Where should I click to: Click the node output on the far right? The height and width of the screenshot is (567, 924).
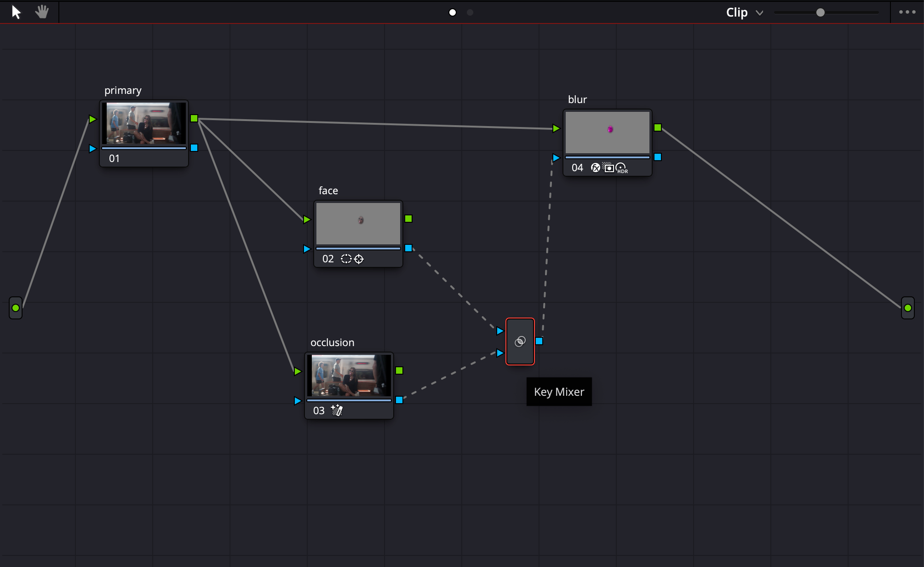(x=908, y=307)
